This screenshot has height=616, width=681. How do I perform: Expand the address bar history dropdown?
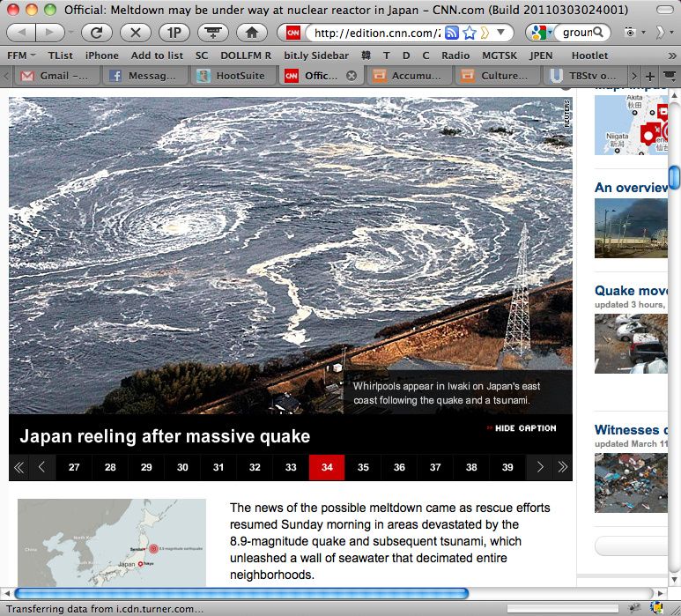(x=501, y=33)
